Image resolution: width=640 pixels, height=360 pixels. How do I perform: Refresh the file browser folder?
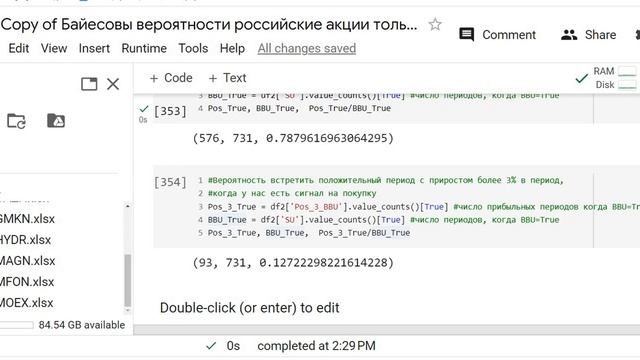[x=17, y=121]
